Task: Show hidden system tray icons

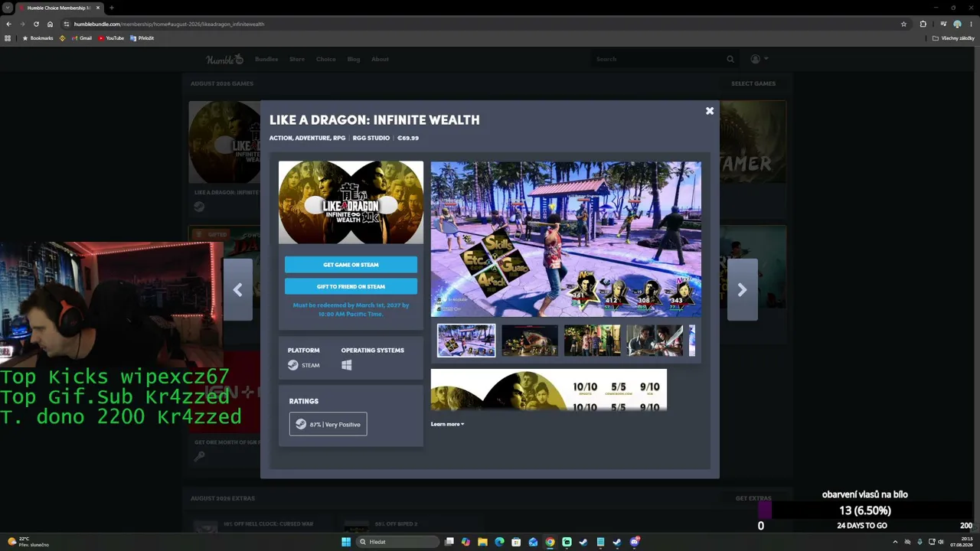Action: (x=895, y=542)
